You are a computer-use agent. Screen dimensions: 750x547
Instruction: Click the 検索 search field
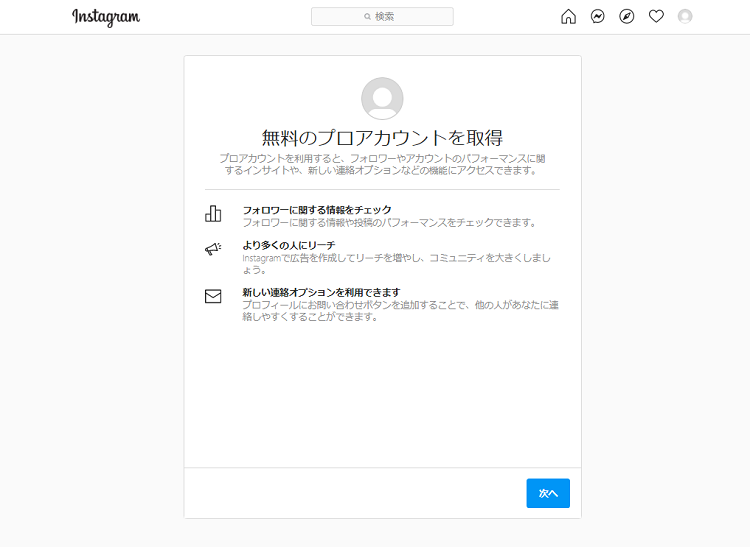[382, 17]
